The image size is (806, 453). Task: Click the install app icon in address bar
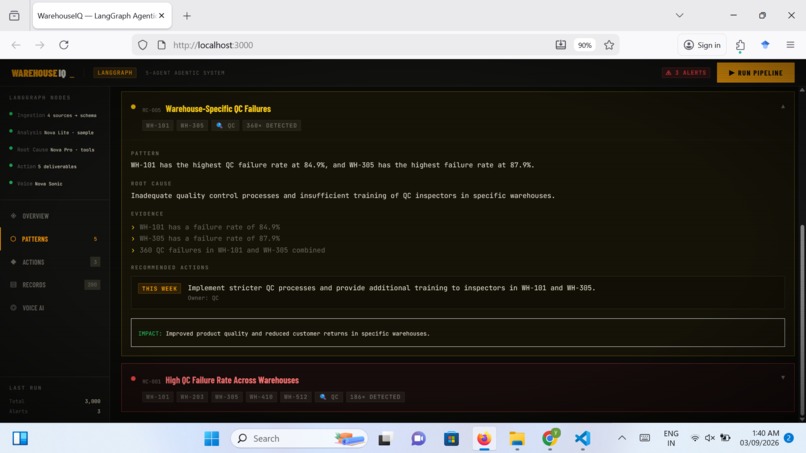coord(561,45)
